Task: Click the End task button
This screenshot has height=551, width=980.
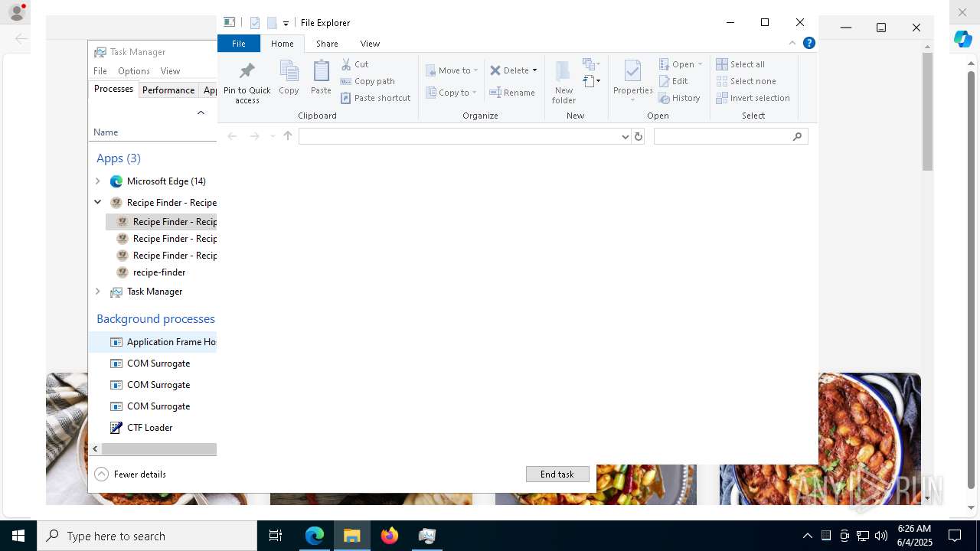Action: [557, 474]
